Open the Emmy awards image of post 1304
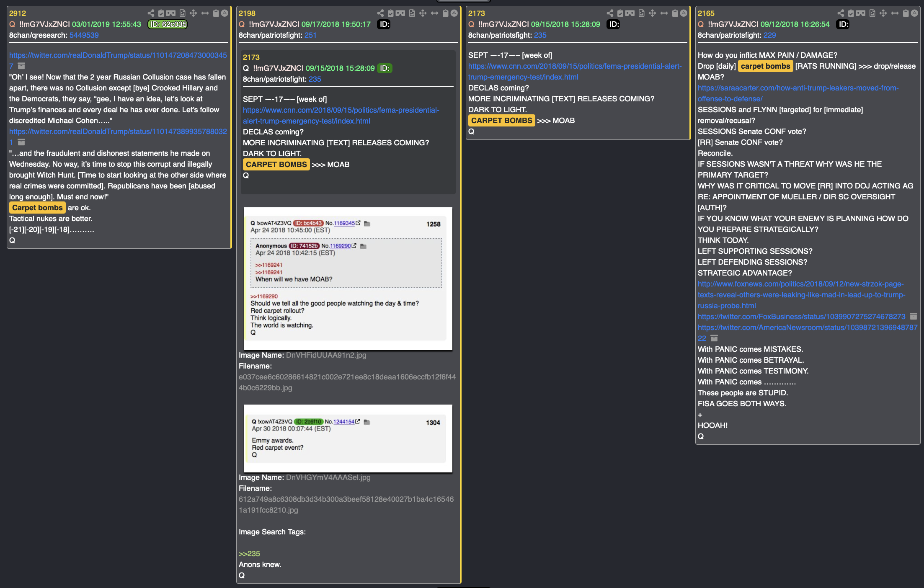 click(x=348, y=438)
